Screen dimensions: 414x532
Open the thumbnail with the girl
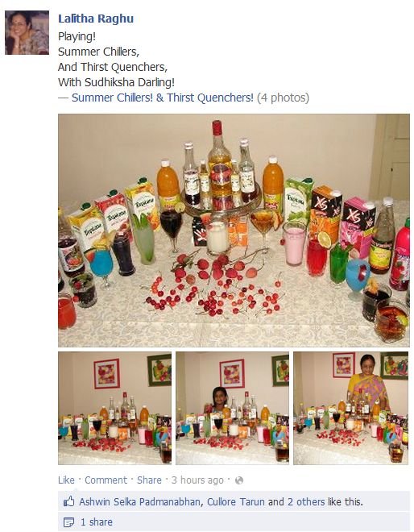tap(232, 408)
